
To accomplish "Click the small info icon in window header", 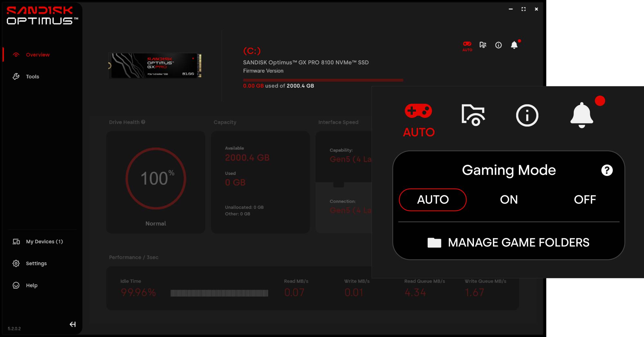I will pos(498,45).
